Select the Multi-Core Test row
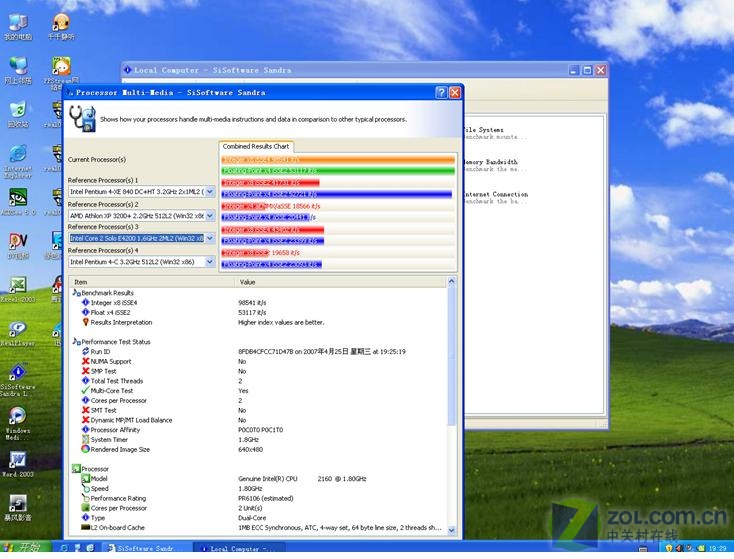Image resolution: width=734 pixels, height=559 pixels. click(257, 390)
